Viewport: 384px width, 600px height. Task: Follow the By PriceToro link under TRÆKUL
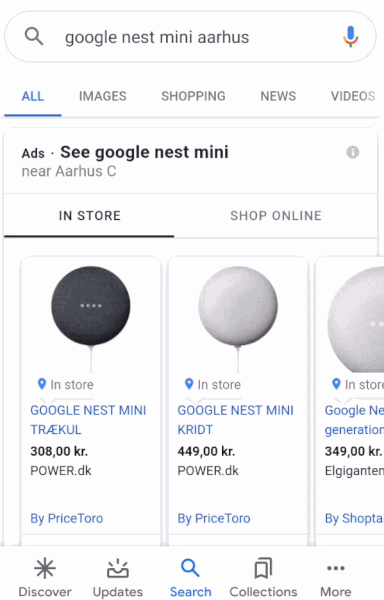pos(67,518)
